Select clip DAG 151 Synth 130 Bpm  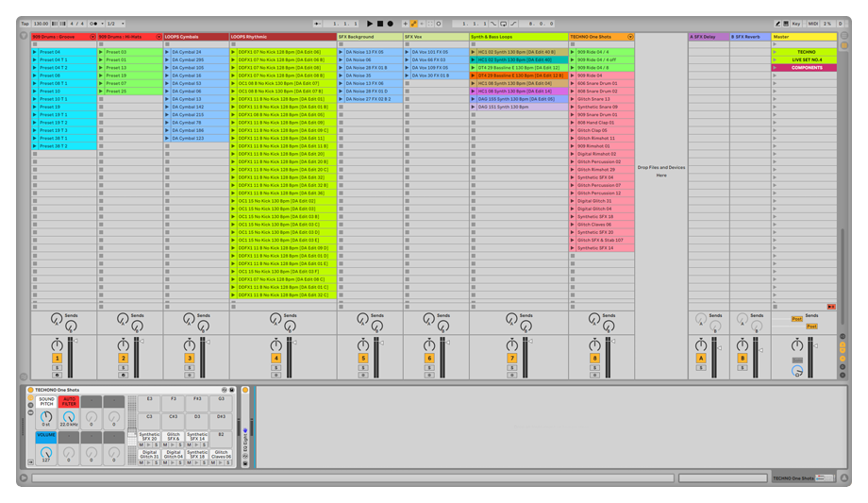pyautogui.click(x=522, y=107)
